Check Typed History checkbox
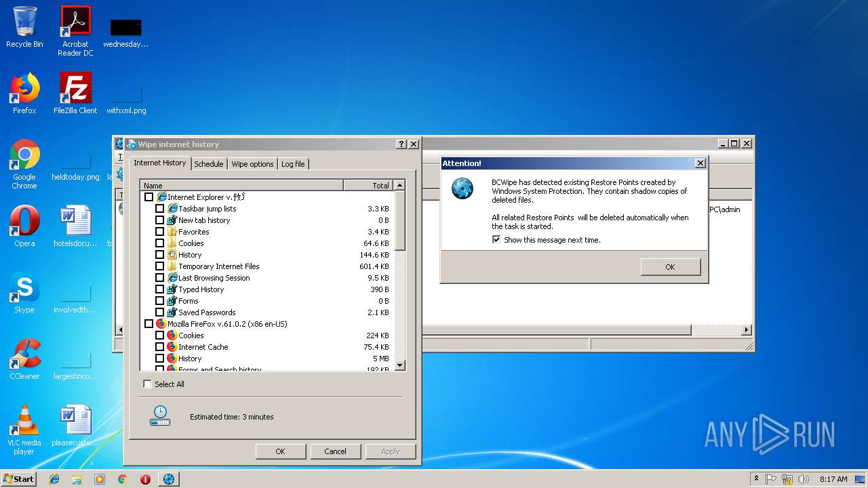This screenshot has width=868, height=488. (x=160, y=289)
